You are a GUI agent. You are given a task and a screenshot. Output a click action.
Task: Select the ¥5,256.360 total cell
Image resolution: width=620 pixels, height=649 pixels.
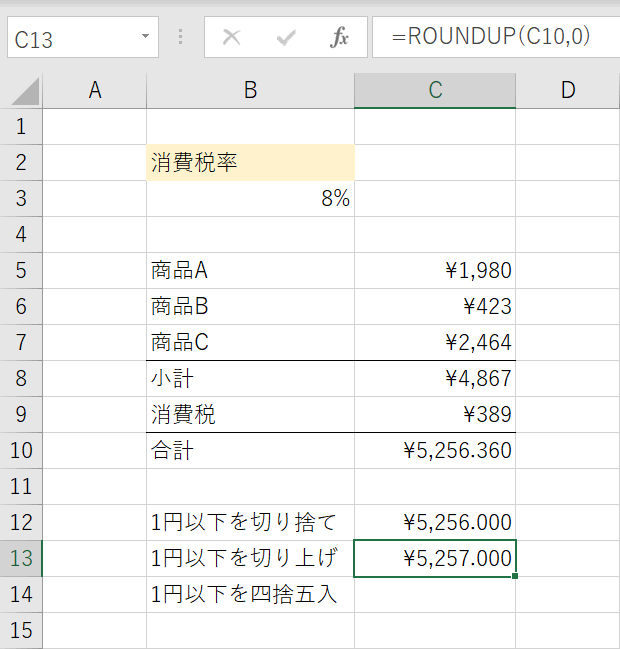coord(435,451)
